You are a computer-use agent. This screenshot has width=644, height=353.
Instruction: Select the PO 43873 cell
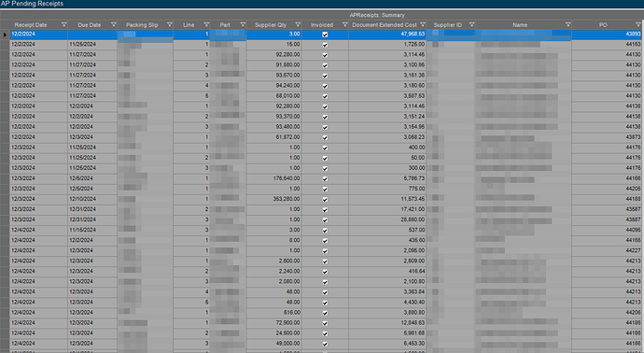tap(608, 137)
